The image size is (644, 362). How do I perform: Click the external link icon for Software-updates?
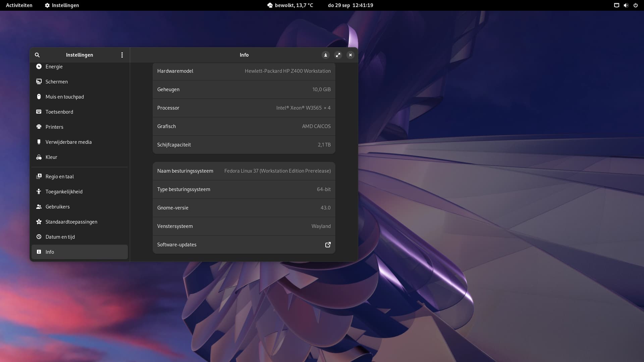[328, 245]
